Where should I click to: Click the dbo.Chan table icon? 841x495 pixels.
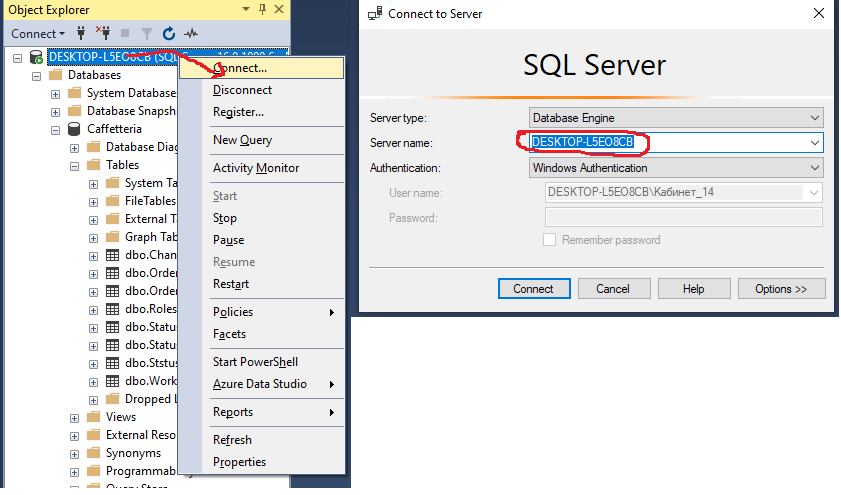[112, 255]
